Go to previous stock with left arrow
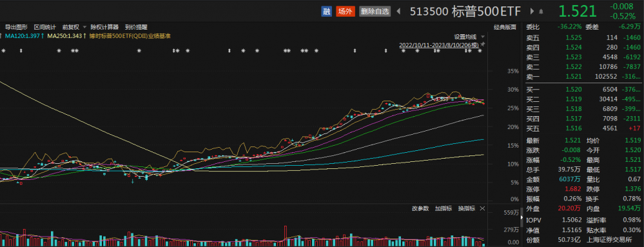Viewport: 644px width, 247px height. (398, 12)
